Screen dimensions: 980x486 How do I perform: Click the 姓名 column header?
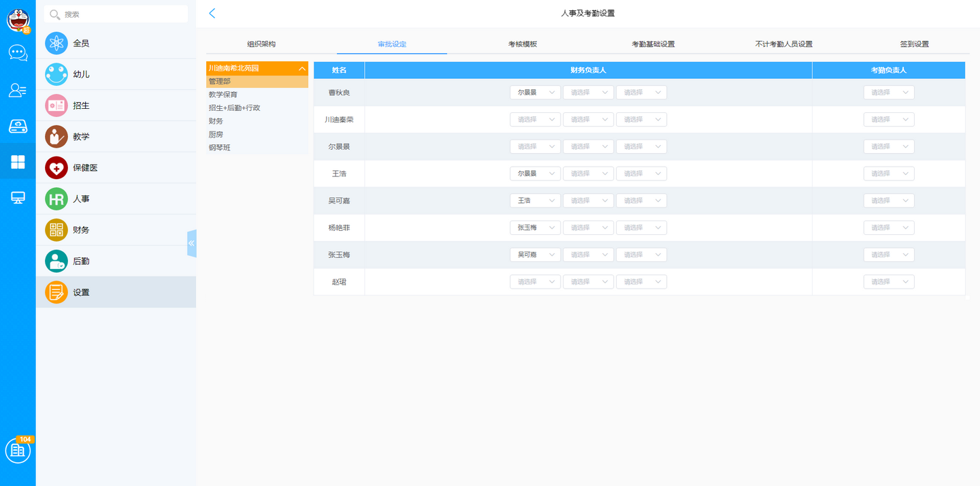(339, 70)
